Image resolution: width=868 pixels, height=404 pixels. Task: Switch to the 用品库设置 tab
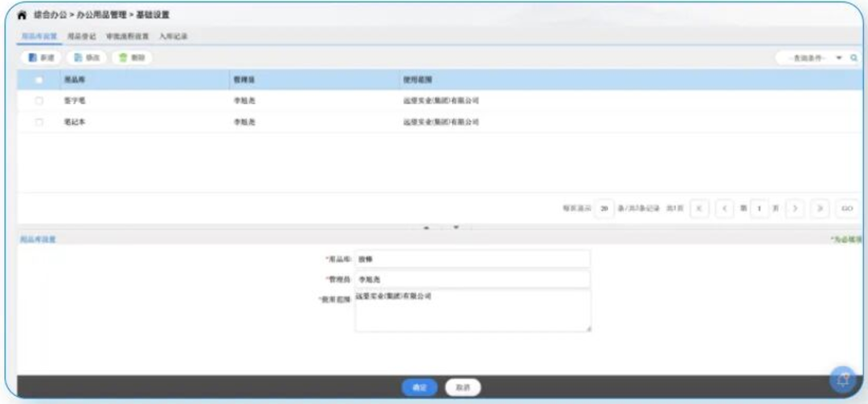(39, 36)
